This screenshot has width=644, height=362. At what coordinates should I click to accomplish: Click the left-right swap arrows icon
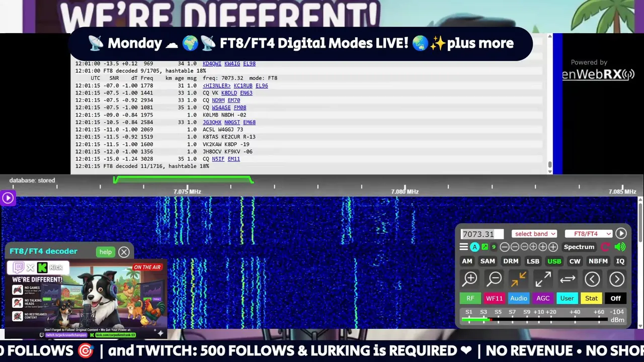[x=568, y=279]
